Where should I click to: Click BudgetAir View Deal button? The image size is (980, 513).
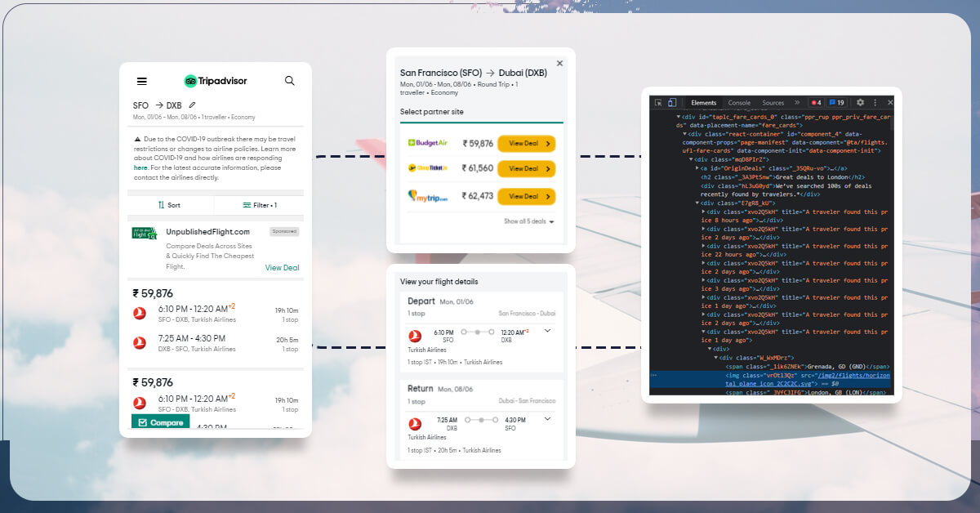point(526,144)
